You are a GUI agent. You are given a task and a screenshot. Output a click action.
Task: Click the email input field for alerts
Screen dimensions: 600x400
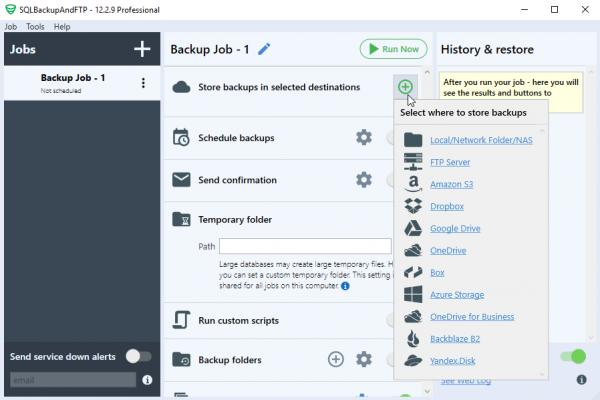pyautogui.click(x=72, y=380)
